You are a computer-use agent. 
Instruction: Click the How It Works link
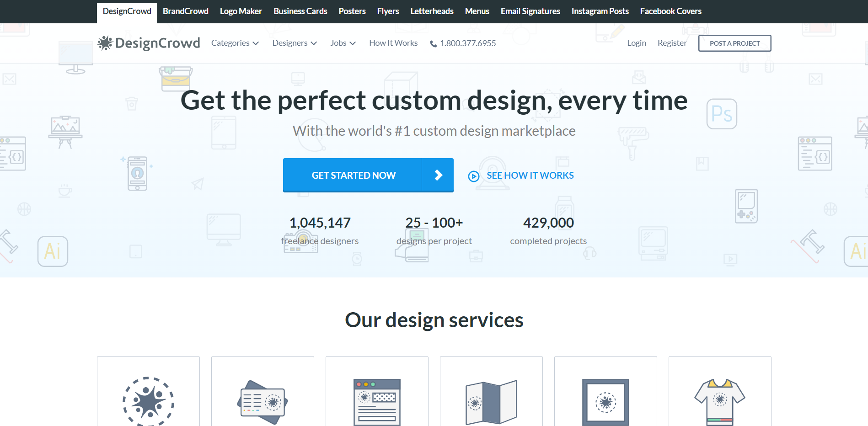393,43
